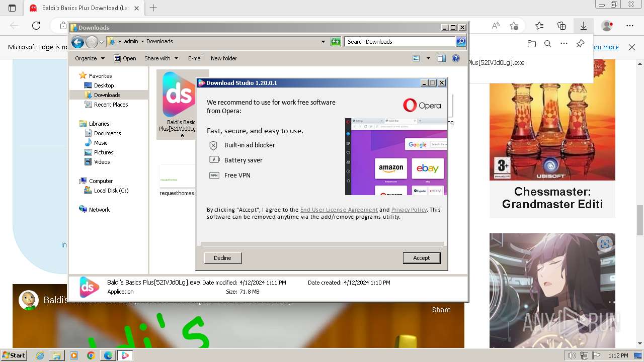This screenshot has width=644, height=362.
Task: Select Desktop in the navigation pane
Action: (104, 85)
